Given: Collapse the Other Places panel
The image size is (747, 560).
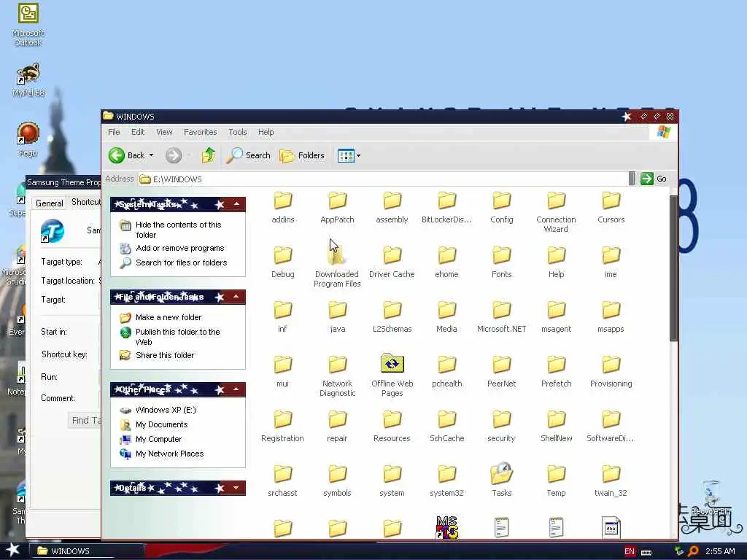Looking at the screenshot, I should (x=236, y=389).
